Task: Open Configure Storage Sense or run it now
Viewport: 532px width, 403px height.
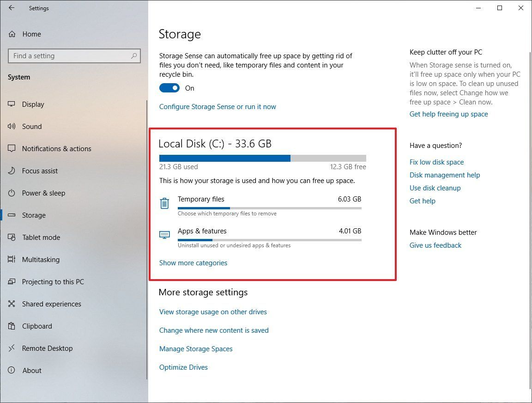Action: (x=218, y=106)
